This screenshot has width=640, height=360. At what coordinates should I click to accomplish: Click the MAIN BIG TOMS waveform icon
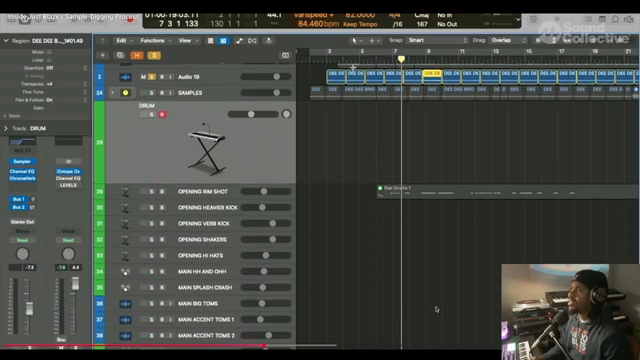125,304
